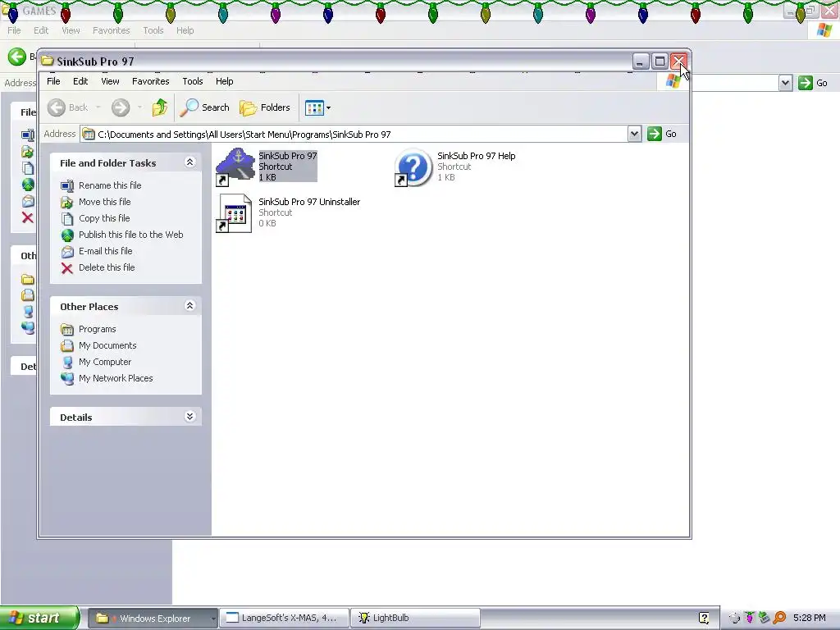Click the Programs folder icon in Other Places
The width and height of the screenshot is (840, 630).
coord(67,330)
